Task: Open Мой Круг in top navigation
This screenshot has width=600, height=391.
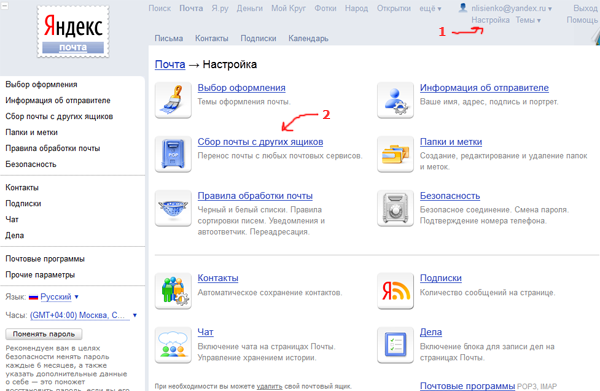Action: coord(288,8)
